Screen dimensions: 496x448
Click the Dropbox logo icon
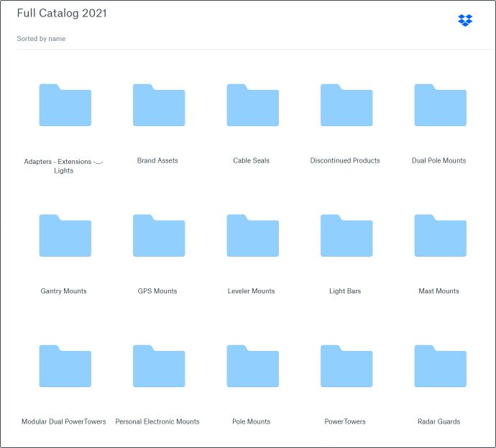pyautogui.click(x=465, y=20)
